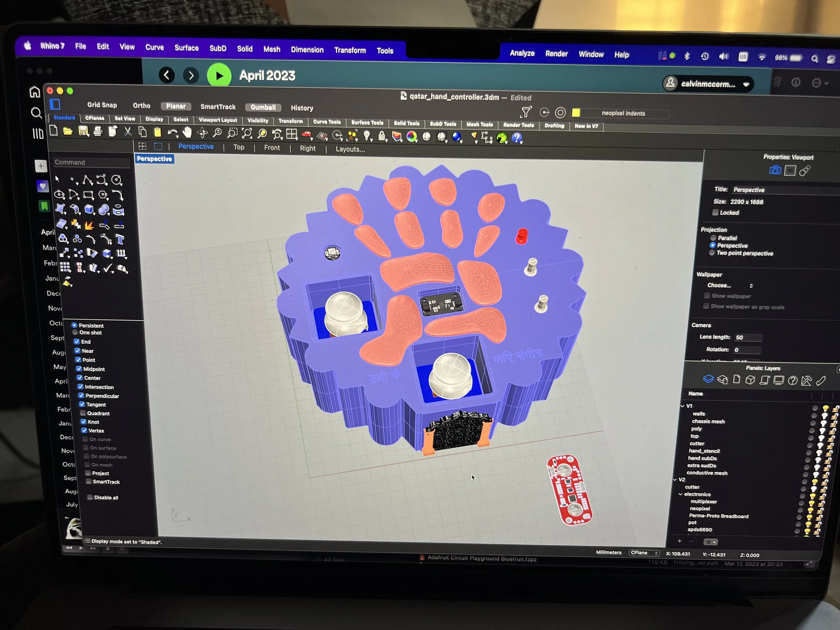Open the Wallpaper Choose dropdown
This screenshot has height=630, width=840.
pos(729,286)
